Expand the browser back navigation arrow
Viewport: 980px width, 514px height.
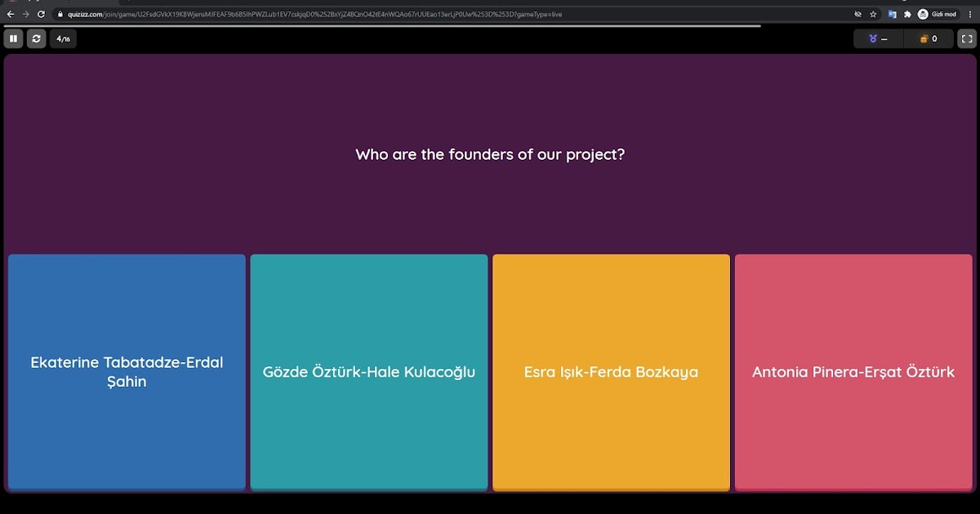[x=10, y=14]
